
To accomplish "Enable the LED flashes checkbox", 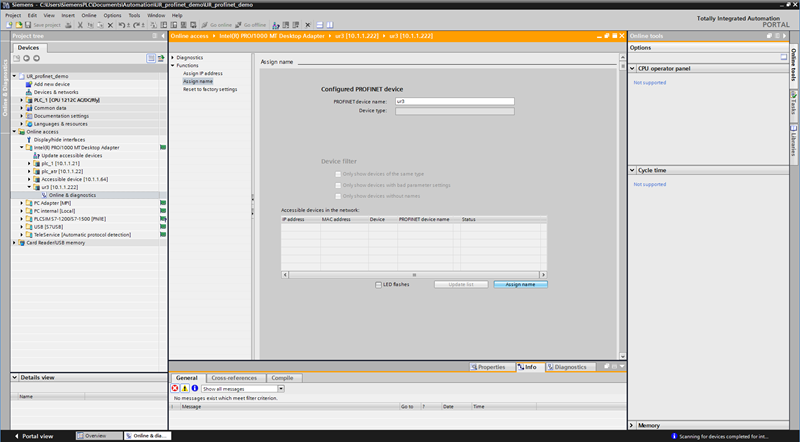I will click(x=377, y=284).
